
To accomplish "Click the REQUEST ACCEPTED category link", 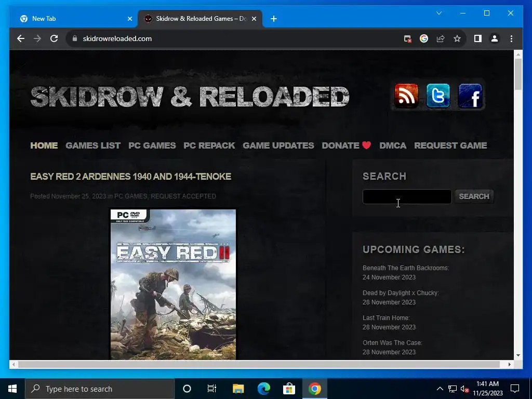I will [183, 196].
